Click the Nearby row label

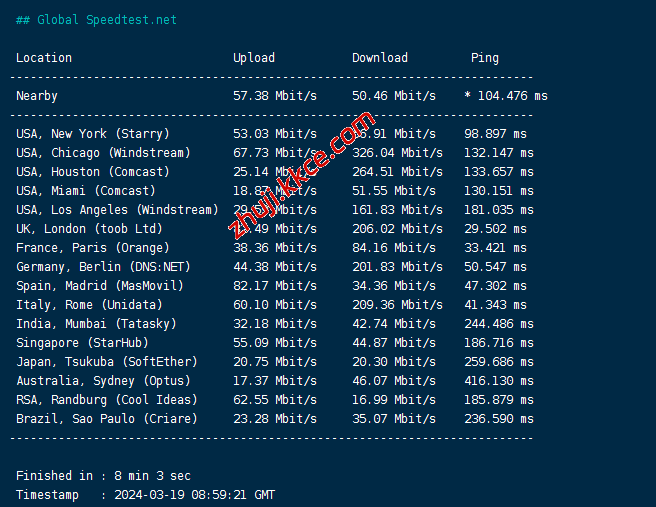(37, 96)
